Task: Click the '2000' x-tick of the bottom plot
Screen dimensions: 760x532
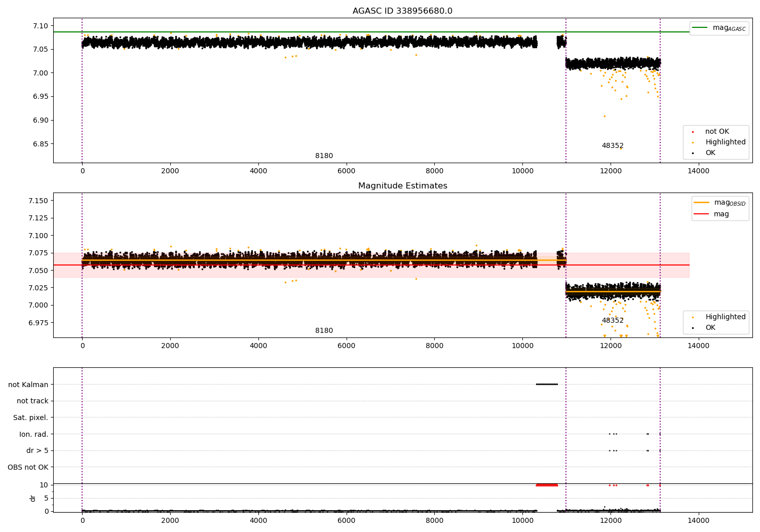Action: pos(170,521)
